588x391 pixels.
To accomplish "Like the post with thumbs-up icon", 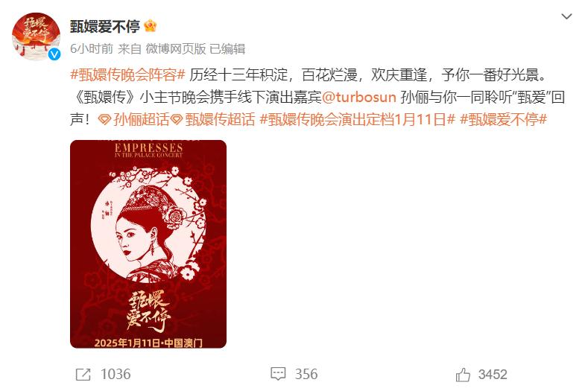I will click(463, 375).
